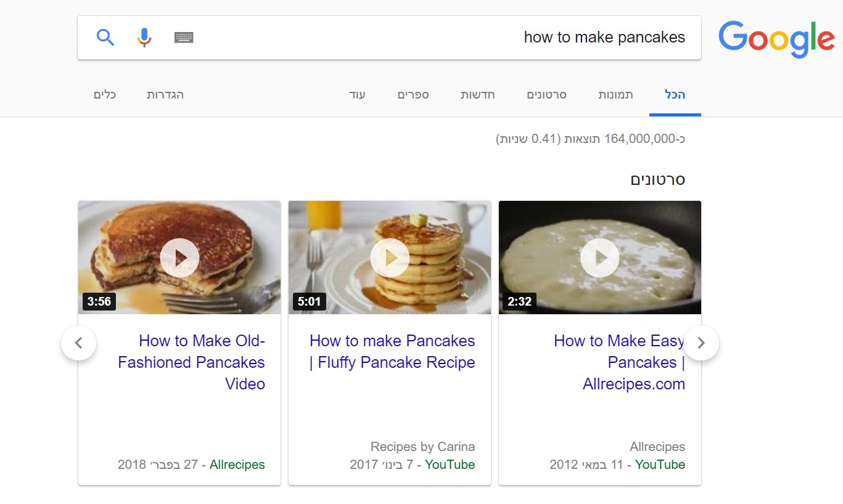843x504 pixels.
Task: Open the עוד (More) dropdown
Action: (x=358, y=95)
